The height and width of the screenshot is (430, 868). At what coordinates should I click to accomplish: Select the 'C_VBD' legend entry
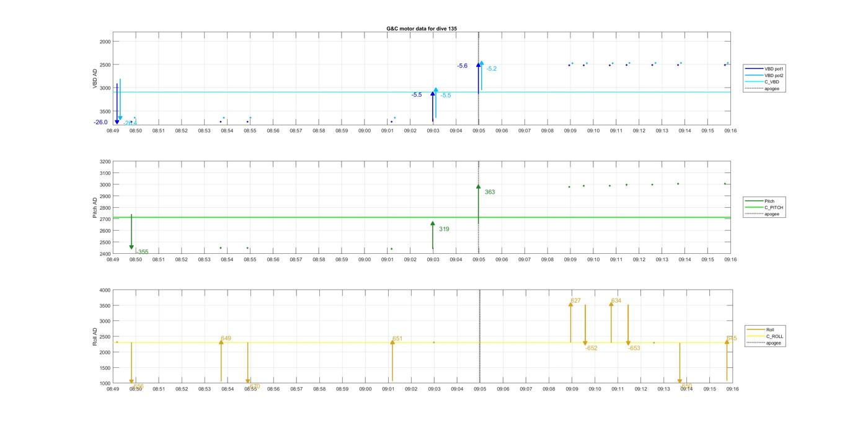point(772,82)
